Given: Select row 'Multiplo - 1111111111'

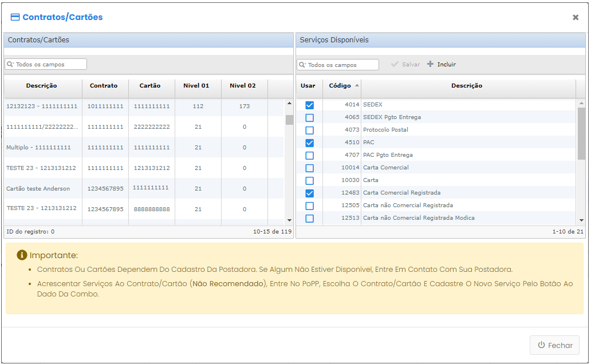Looking at the screenshot, I should (144, 147).
